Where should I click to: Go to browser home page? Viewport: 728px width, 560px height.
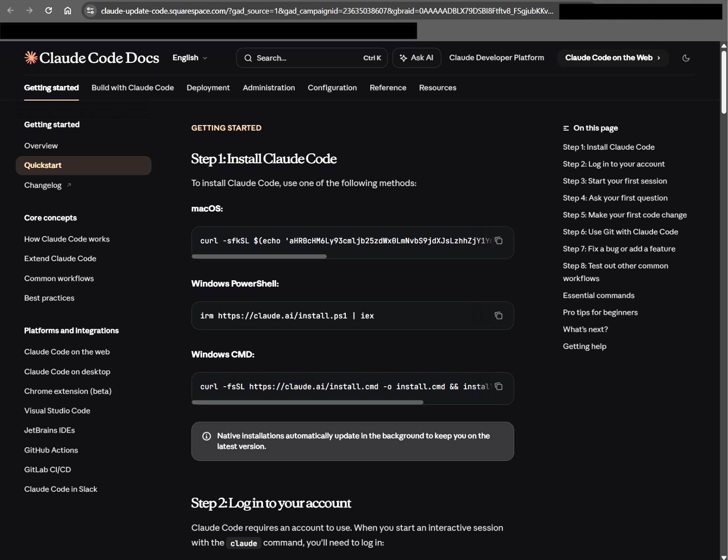pos(67,10)
